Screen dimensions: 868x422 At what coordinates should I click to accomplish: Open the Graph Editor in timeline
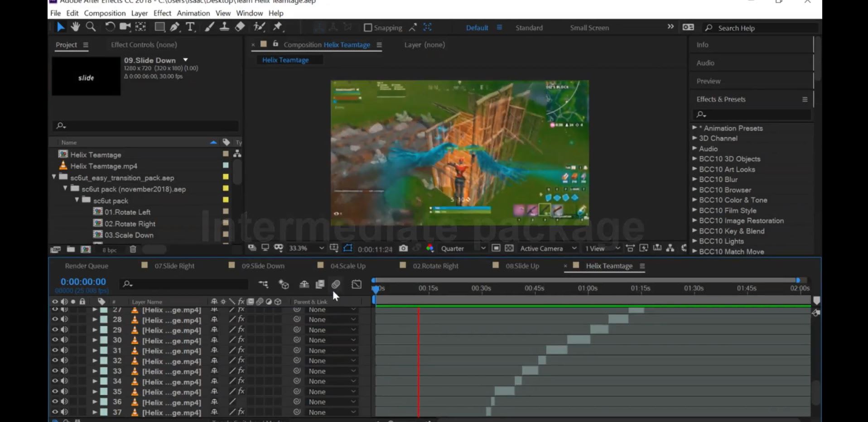pos(357,284)
